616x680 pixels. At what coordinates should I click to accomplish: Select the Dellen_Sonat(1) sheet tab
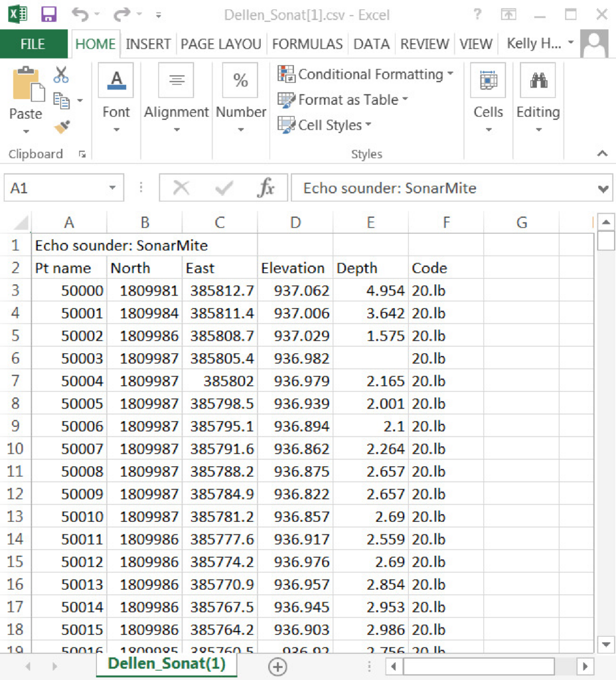167,664
